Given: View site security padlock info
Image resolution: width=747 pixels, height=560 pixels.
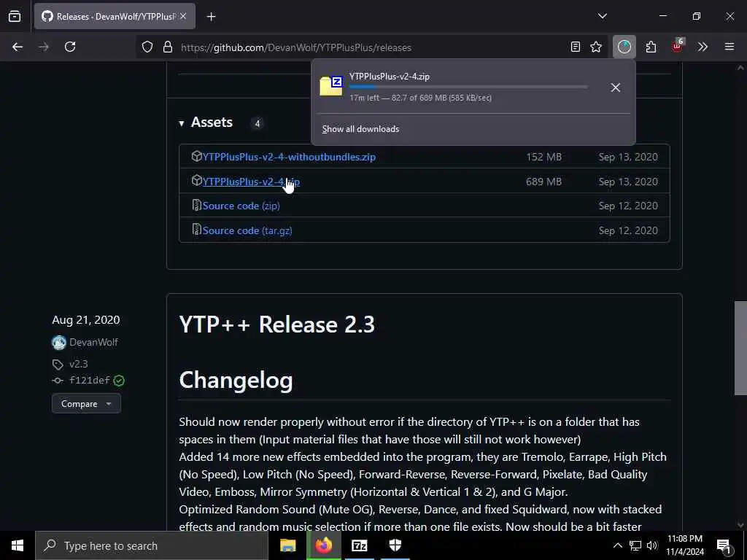Looking at the screenshot, I should (167, 47).
